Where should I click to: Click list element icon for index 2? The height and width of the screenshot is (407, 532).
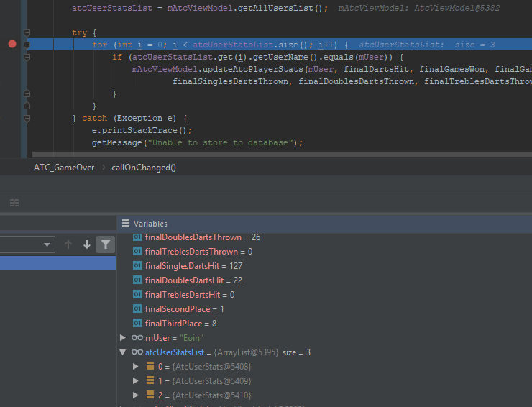point(150,395)
